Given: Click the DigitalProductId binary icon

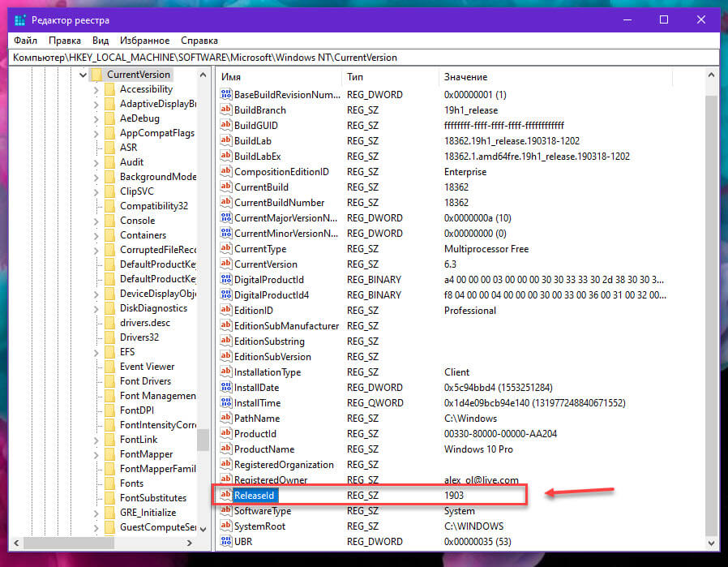Looking at the screenshot, I should 225,279.
